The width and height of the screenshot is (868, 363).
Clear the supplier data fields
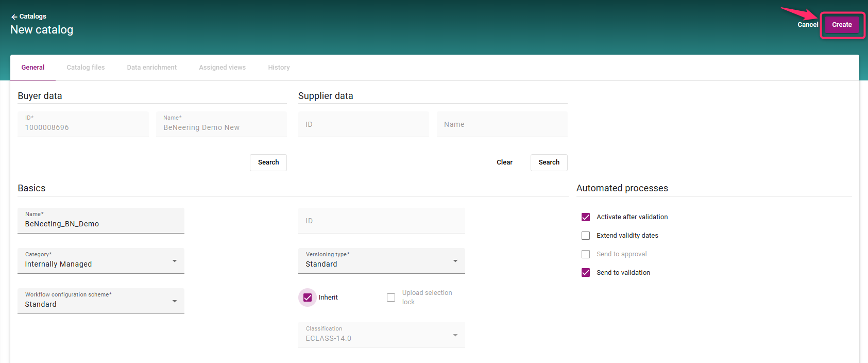(504, 162)
